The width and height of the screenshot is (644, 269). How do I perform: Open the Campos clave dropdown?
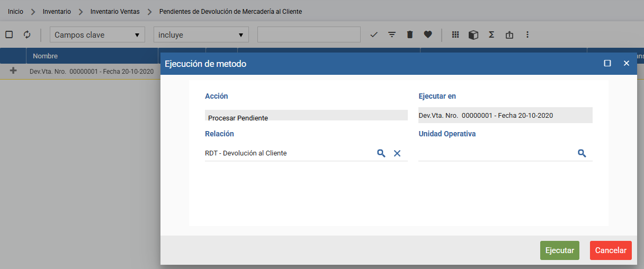click(97, 35)
